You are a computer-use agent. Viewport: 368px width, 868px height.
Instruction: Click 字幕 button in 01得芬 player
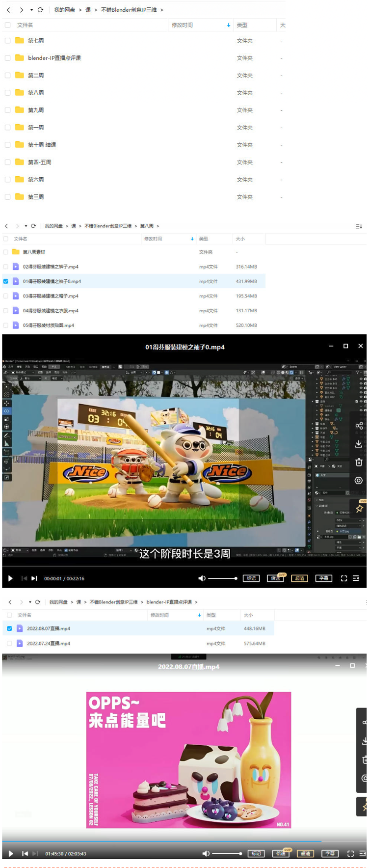[324, 578]
